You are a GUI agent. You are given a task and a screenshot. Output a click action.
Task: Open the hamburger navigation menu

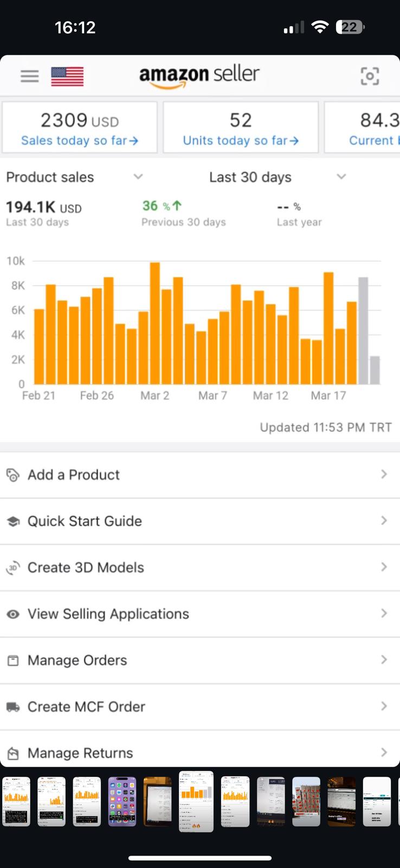pos(30,76)
